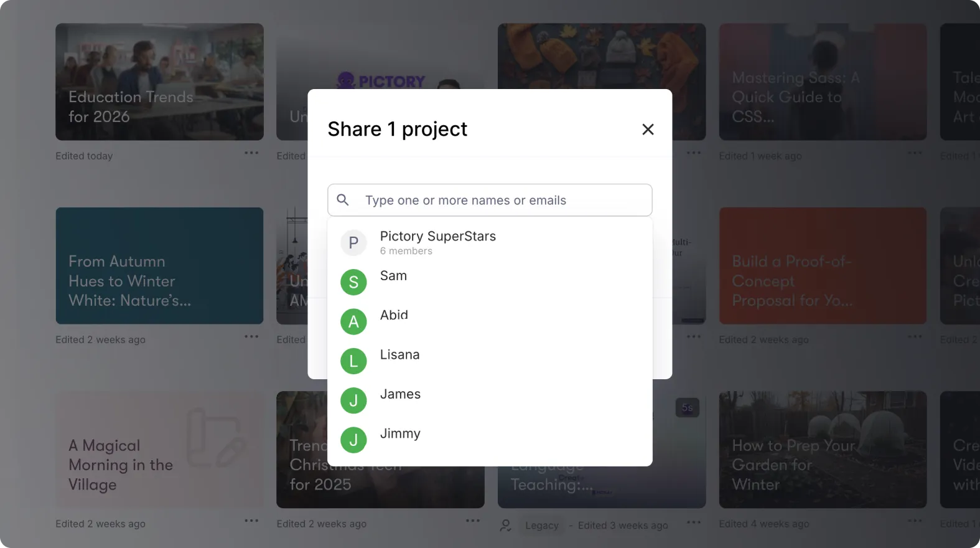Select Sam from the suggestions list

tap(490, 282)
